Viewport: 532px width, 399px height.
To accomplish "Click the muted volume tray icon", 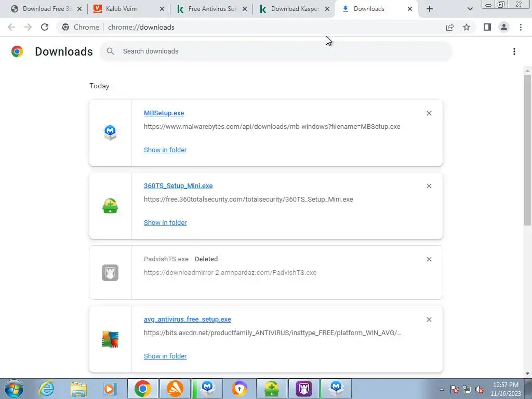I will (480, 389).
